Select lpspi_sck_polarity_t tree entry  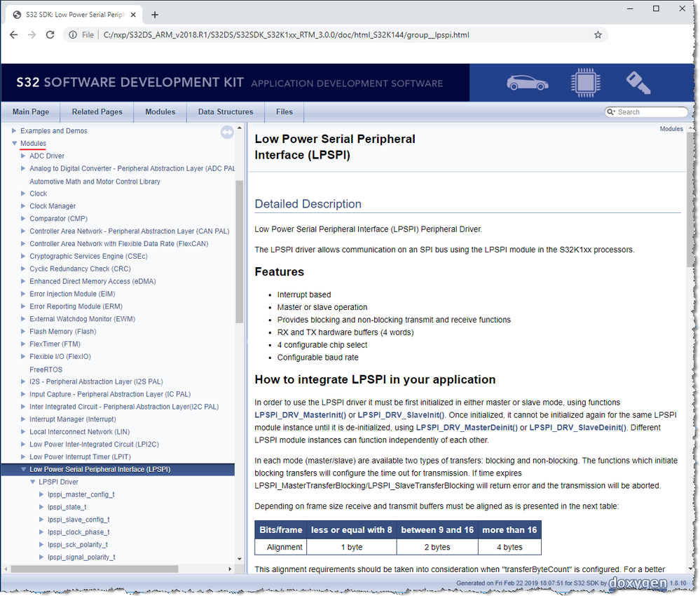[78, 545]
